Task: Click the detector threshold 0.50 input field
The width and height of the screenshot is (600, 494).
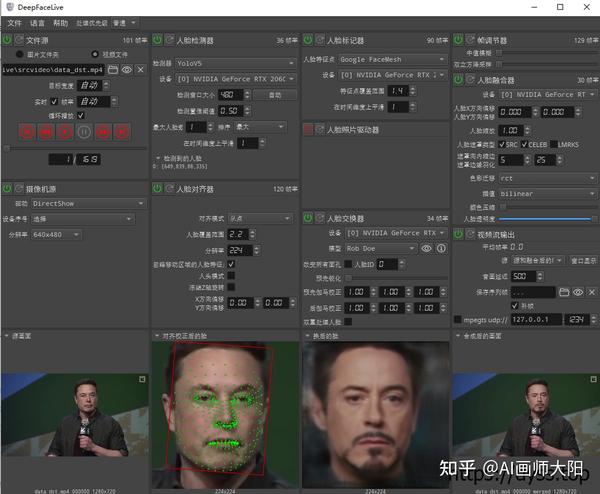Action: (231, 111)
